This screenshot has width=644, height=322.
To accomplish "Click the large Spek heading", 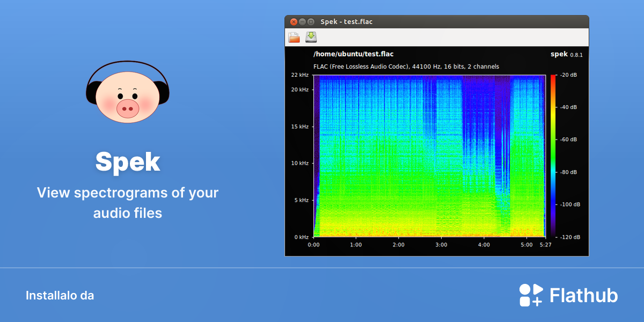I will (128, 162).
